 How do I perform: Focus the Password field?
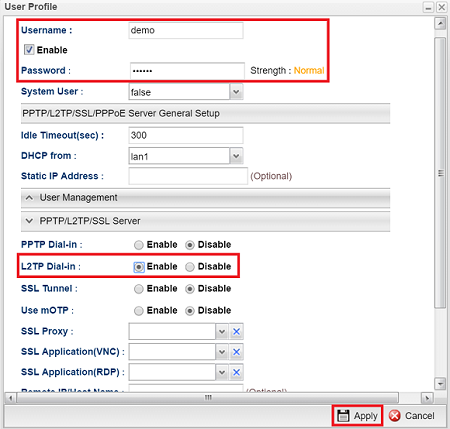click(187, 71)
